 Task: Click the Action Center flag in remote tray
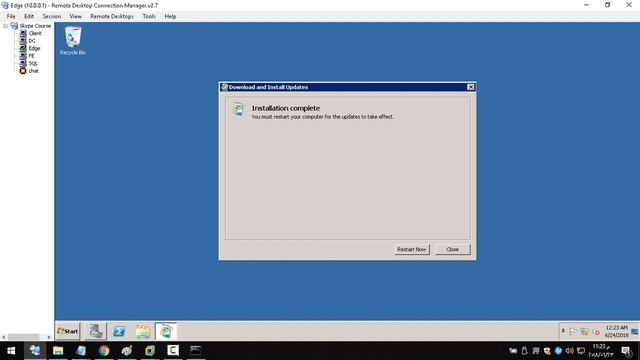click(573, 332)
